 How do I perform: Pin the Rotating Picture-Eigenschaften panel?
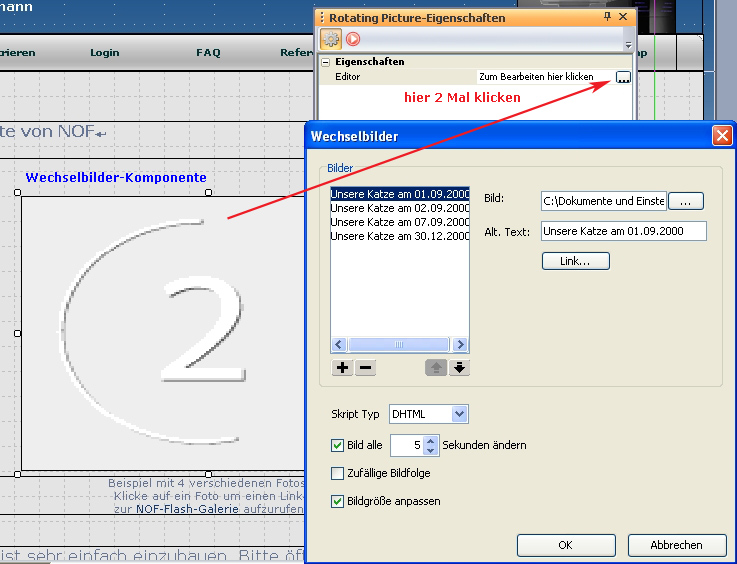(607, 17)
